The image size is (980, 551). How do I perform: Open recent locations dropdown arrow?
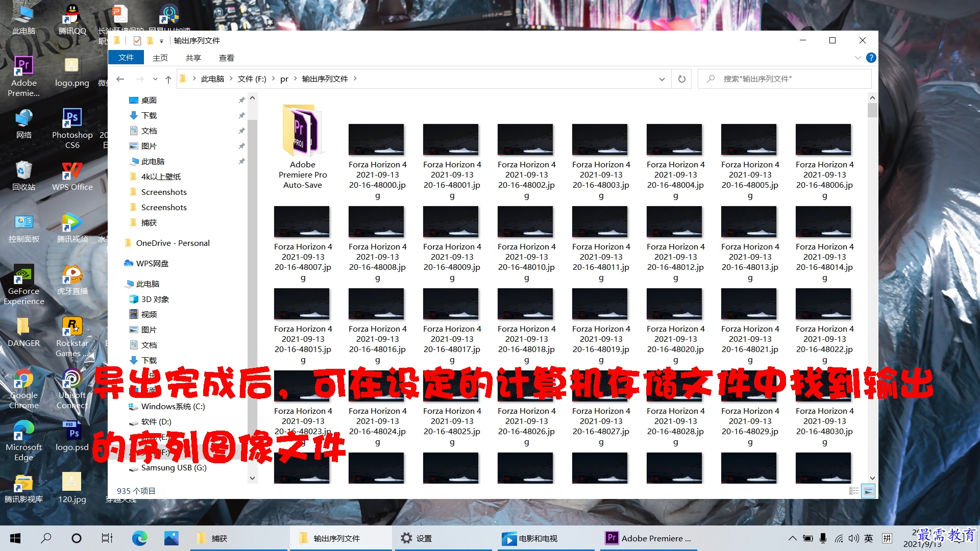pos(155,79)
